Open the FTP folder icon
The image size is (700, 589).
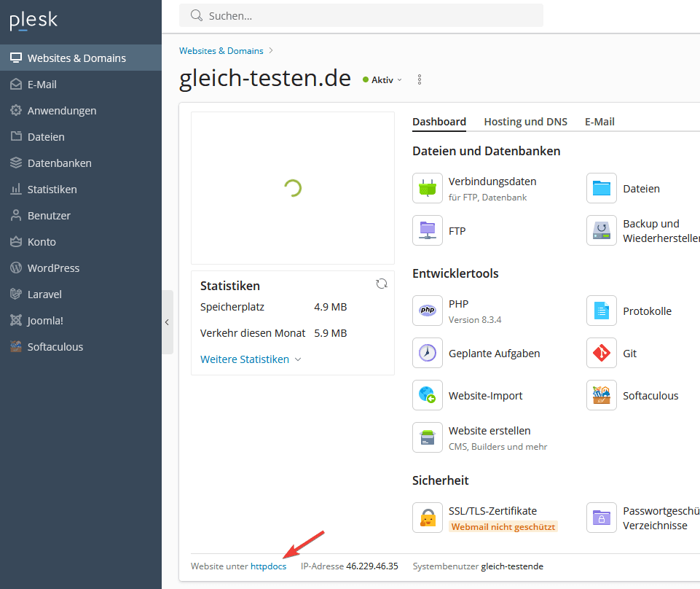[427, 230]
